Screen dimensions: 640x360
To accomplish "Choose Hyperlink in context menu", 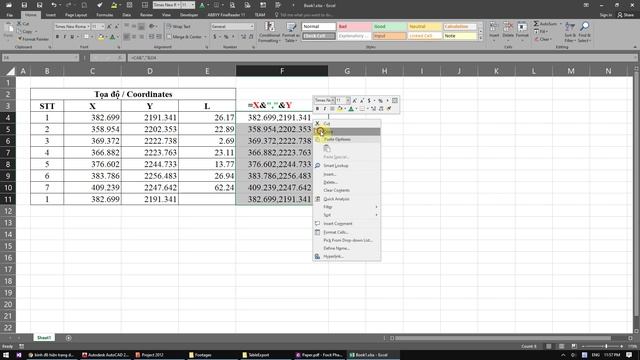I will coord(347,256).
